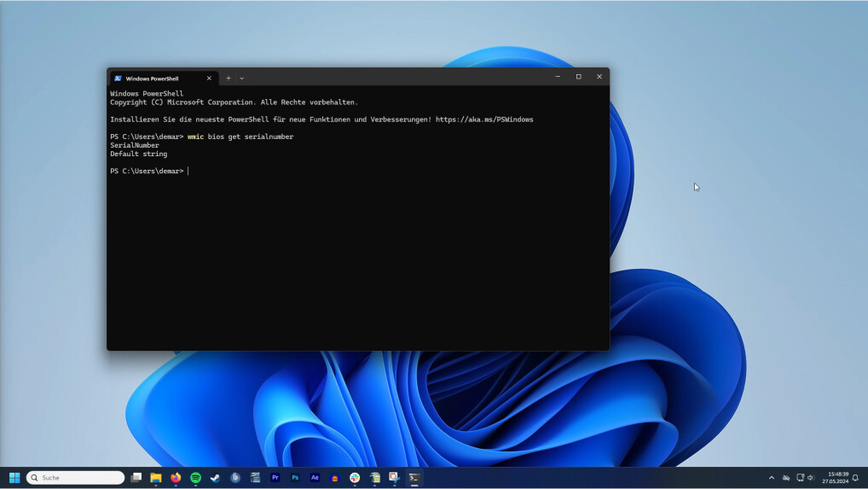Switch to Adobe Photoshop
Viewport: 868px width, 489px height.
[x=295, y=478]
